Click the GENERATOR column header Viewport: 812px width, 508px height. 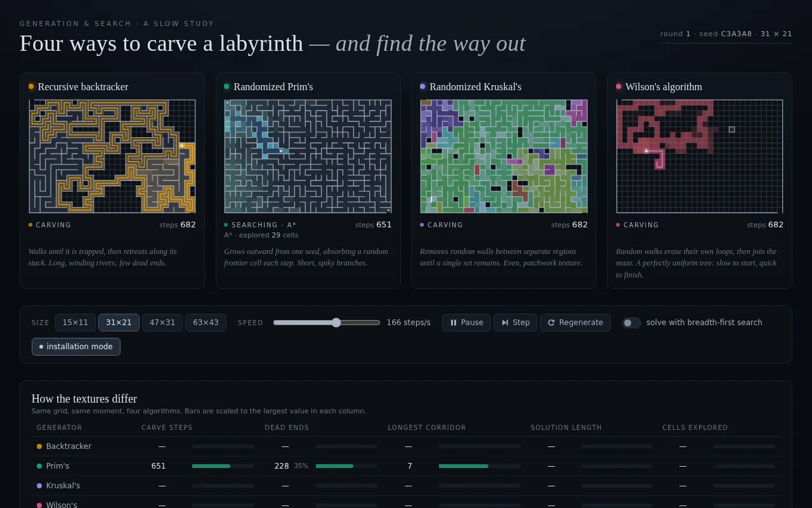point(60,428)
